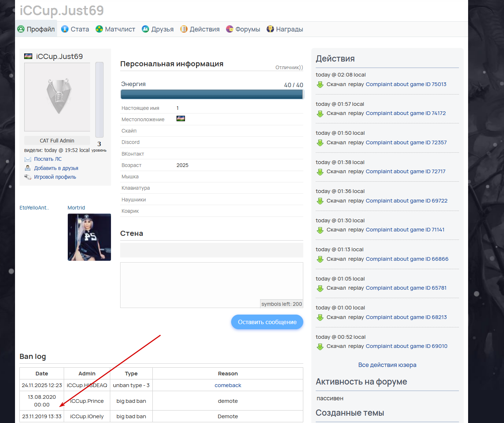Open Complaint about game ID 72717
This screenshot has width=504, height=423.
pyautogui.click(x=406, y=171)
